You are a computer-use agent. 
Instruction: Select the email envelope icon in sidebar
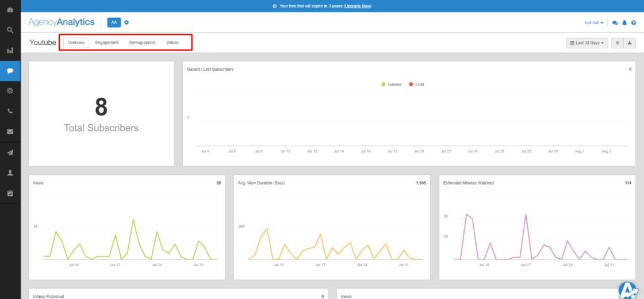point(10,132)
